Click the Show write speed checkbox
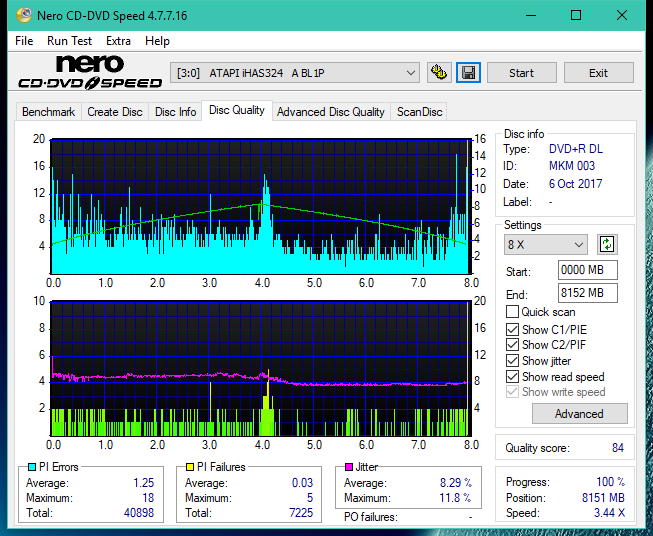This screenshot has width=653, height=536. [x=512, y=392]
